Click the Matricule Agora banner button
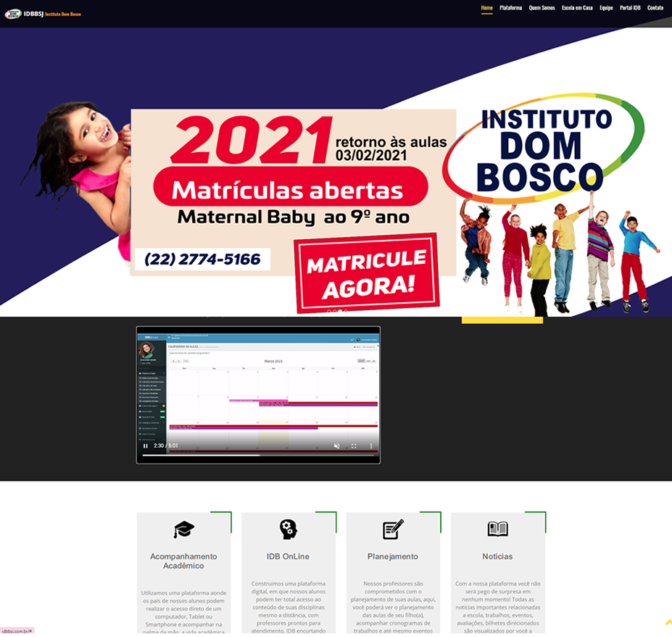Image resolution: width=672 pixels, height=637 pixels. coord(367,273)
